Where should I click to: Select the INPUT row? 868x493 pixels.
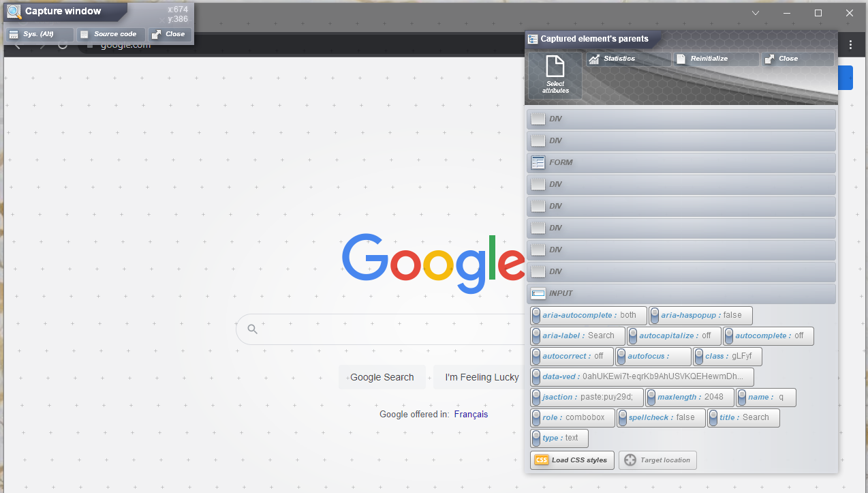click(x=681, y=293)
